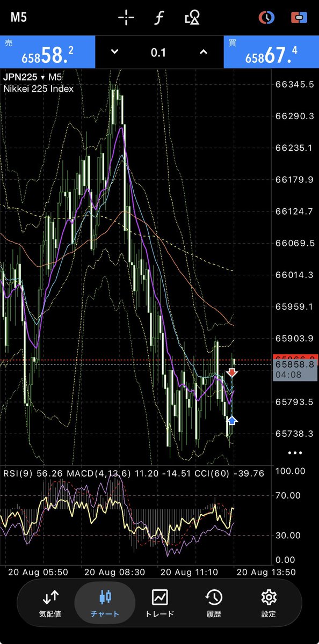Tap the 66179.9 price axis label
This screenshot has height=644, width=319.
(x=294, y=180)
